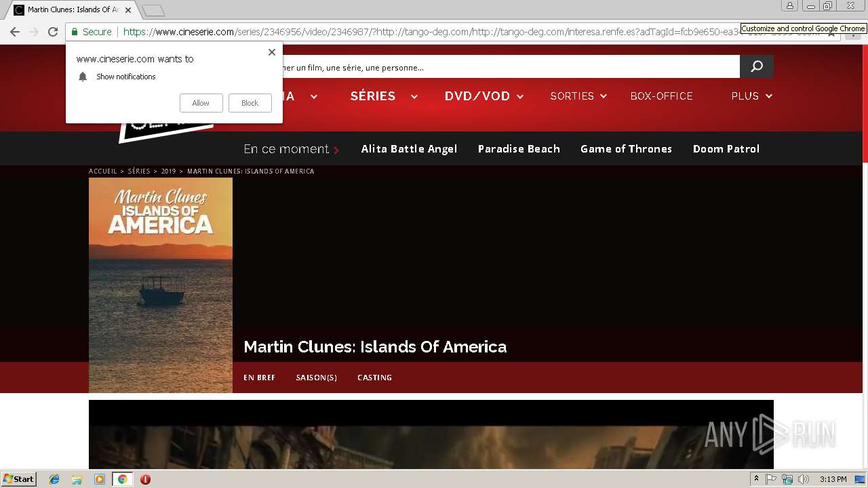Open the Game of Thrones link
Viewport: 868px width, 488px height.
pyautogui.click(x=626, y=149)
